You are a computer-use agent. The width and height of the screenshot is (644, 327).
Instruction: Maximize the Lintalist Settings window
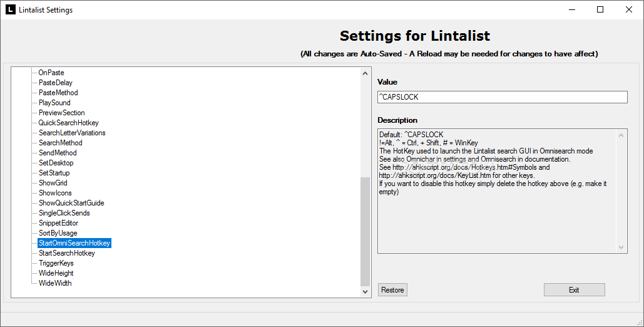pyautogui.click(x=600, y=9)
